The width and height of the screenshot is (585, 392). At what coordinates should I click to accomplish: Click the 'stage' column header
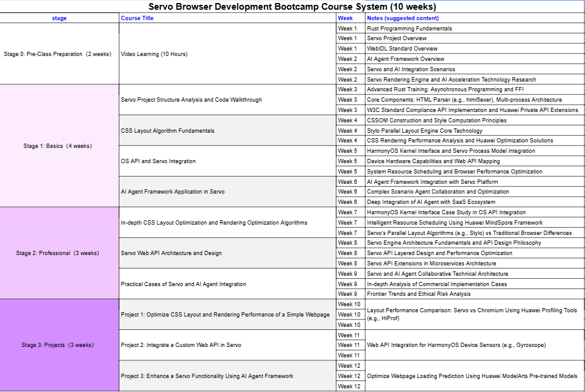59,18
